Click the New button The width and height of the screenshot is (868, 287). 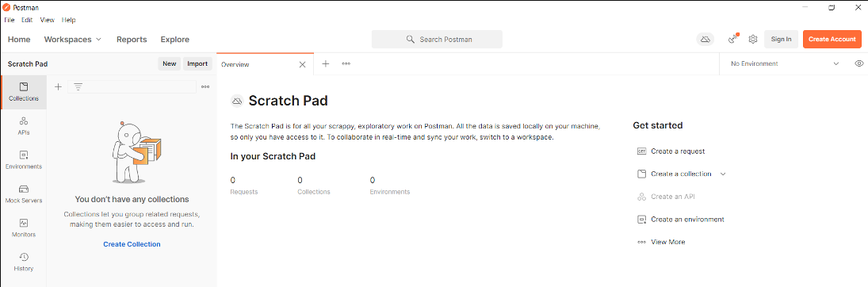(x=170, y=63)
